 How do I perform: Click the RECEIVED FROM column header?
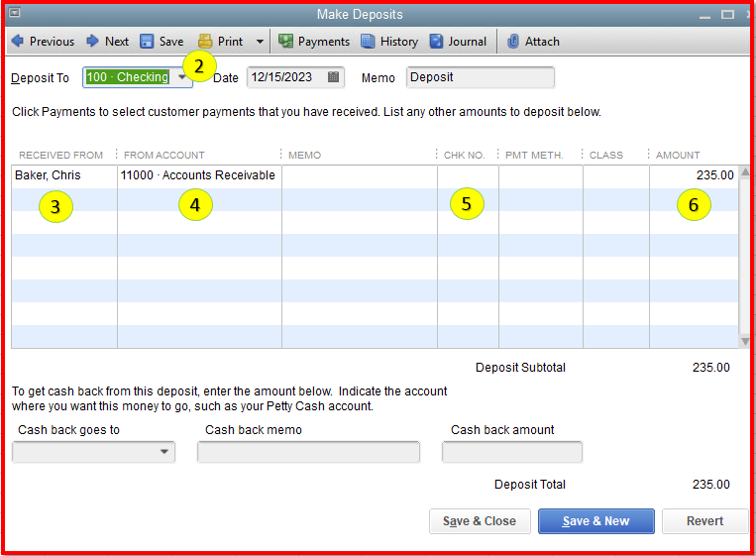point(60,156)
